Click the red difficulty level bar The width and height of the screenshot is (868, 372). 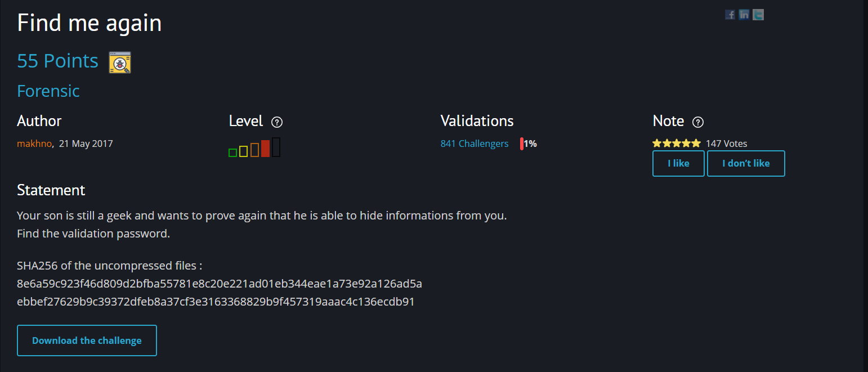coord(265,149)
